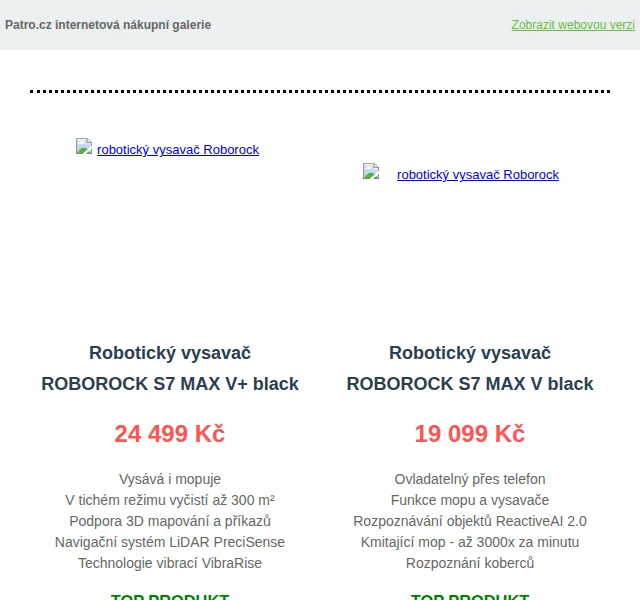Click the title 'ROBOROCK S7 MAX V+ black'
640x600 pixels.
point(170,384)
